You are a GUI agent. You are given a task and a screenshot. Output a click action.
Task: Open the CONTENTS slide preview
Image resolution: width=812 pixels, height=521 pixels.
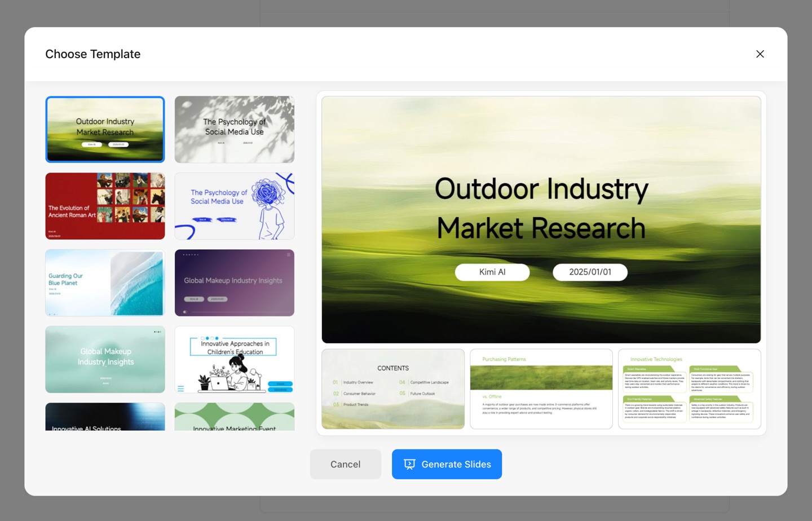pos(393,389)
